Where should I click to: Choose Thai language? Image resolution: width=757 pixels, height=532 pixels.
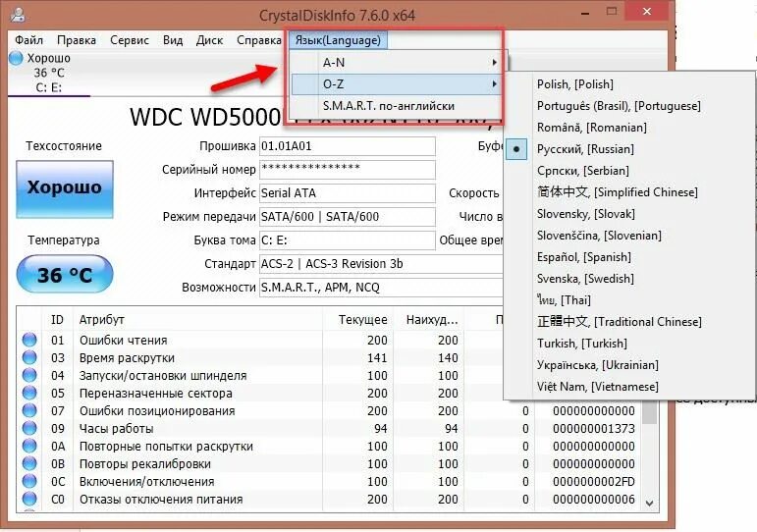630,300
